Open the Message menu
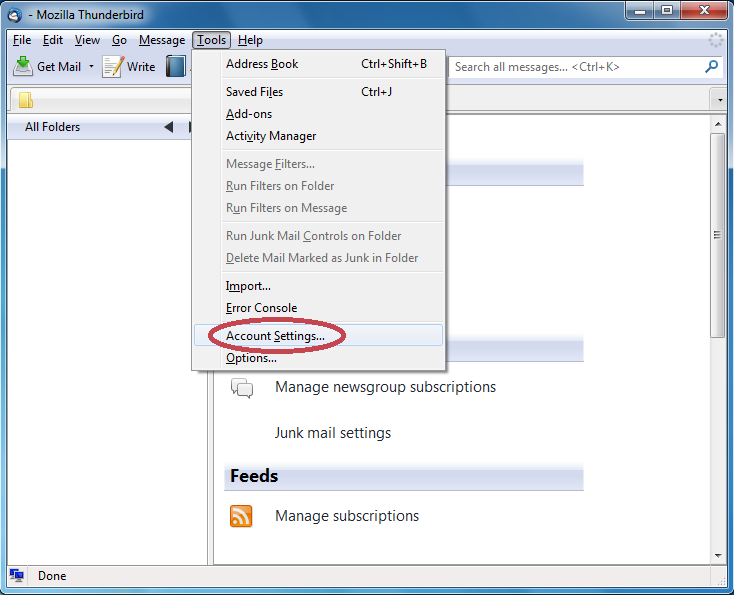 click(162, 40)
